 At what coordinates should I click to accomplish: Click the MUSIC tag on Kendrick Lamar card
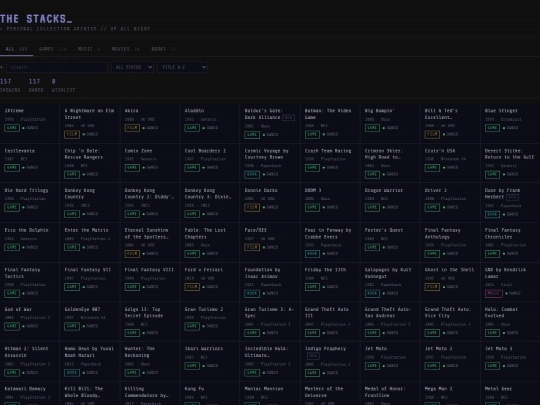[x=494, y=293]
